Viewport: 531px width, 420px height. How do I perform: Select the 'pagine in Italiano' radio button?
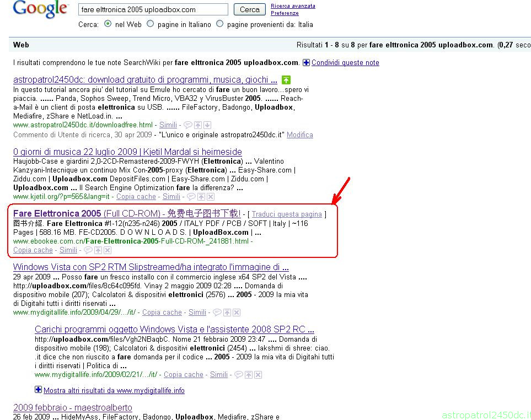(151, 24)
